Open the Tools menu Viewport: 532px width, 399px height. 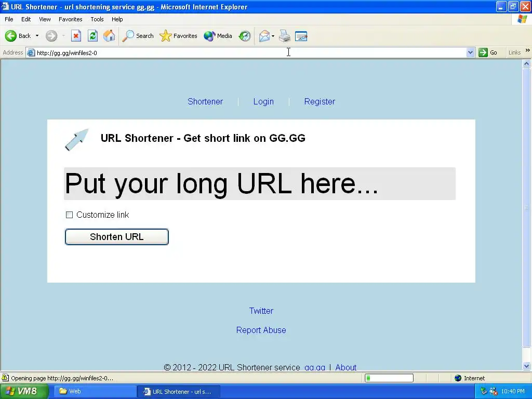(97, 19)
